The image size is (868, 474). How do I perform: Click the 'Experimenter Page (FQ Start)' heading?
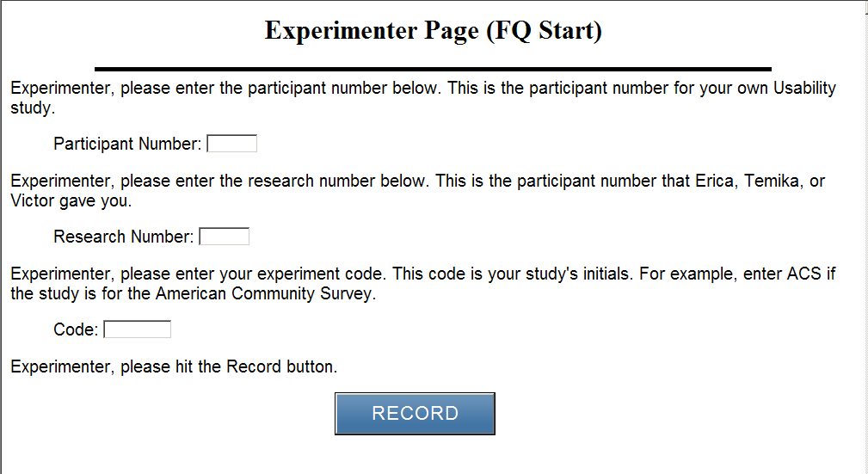[433, 32]
